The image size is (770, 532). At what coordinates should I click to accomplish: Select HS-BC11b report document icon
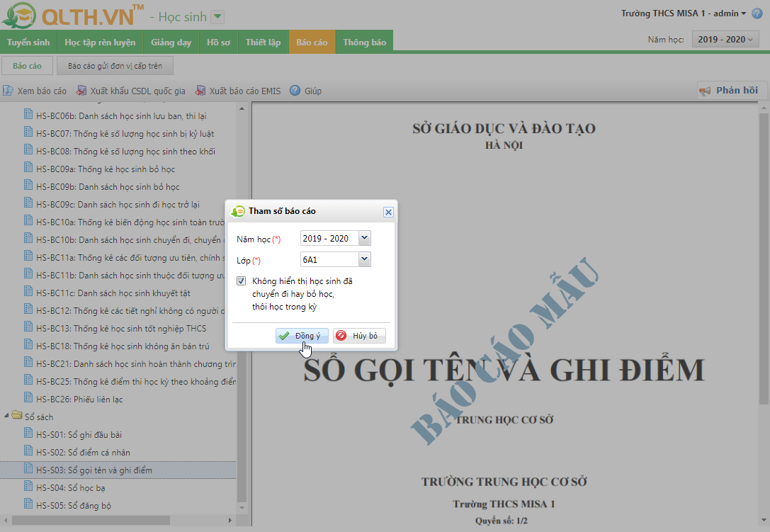(x=28, y=273)
